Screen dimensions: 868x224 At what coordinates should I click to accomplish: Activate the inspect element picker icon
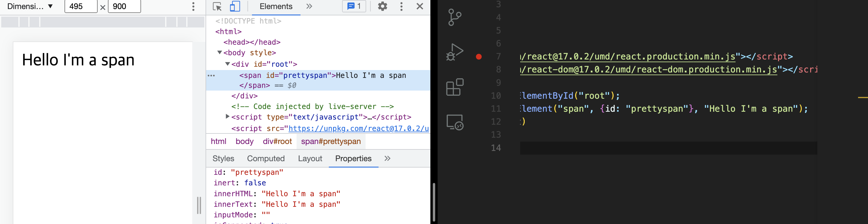[x=217, y=6]
